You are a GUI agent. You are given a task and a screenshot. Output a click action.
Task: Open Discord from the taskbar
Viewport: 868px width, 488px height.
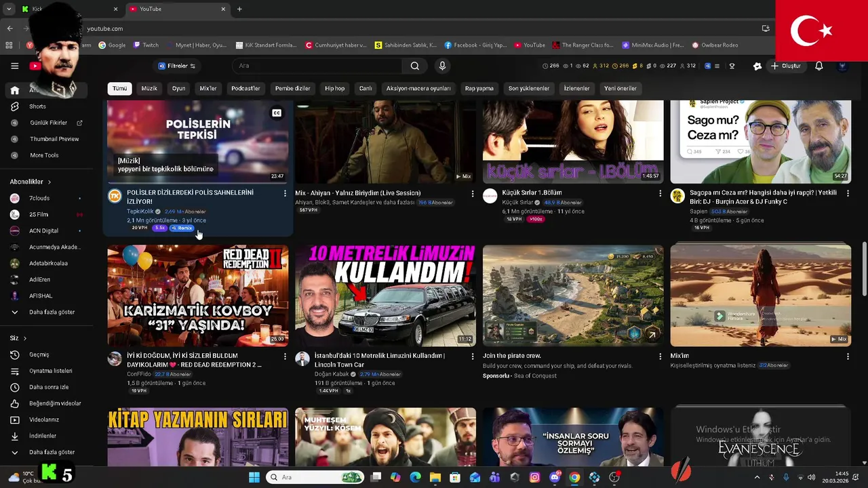(x=554, y=477)
